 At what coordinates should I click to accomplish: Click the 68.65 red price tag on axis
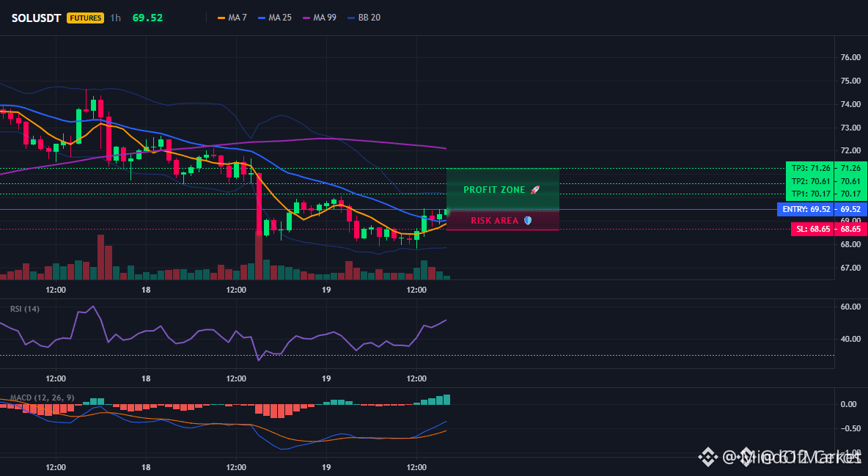(851, 229)
